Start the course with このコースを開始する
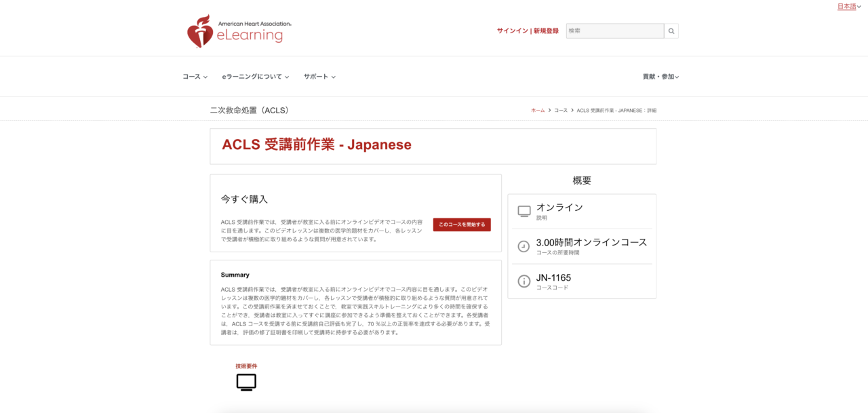 tap(462, 224)
